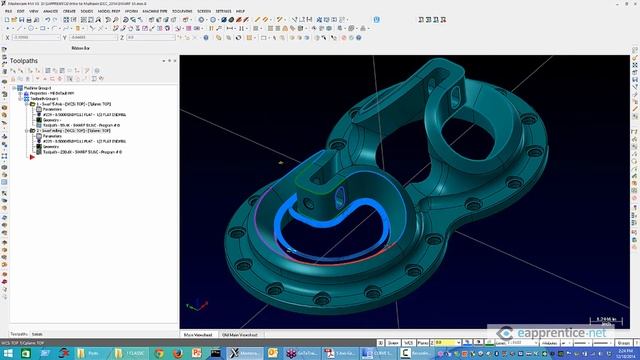Viewport: 640px width, 360px height.
Task: Open Firefox from the taskbar
Action: pyautogui.click(x=178, y=353)
